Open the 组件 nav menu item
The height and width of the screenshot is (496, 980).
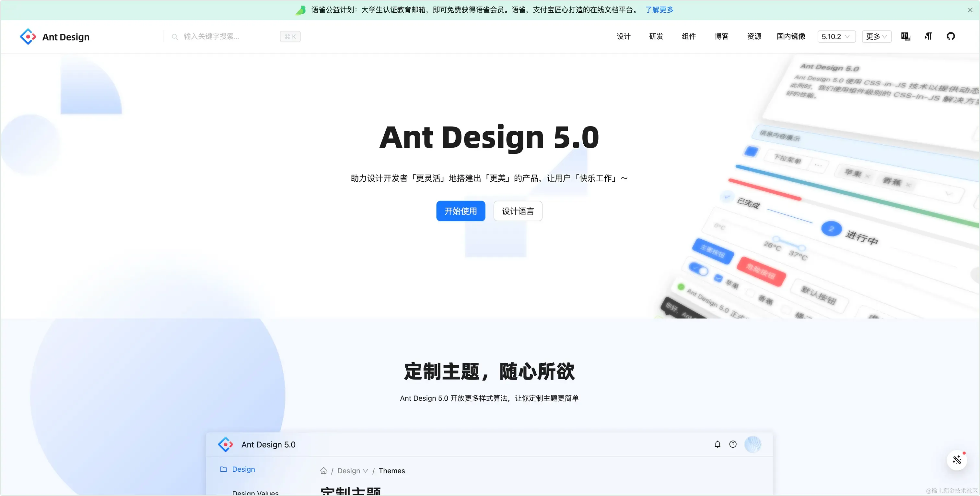689,37
